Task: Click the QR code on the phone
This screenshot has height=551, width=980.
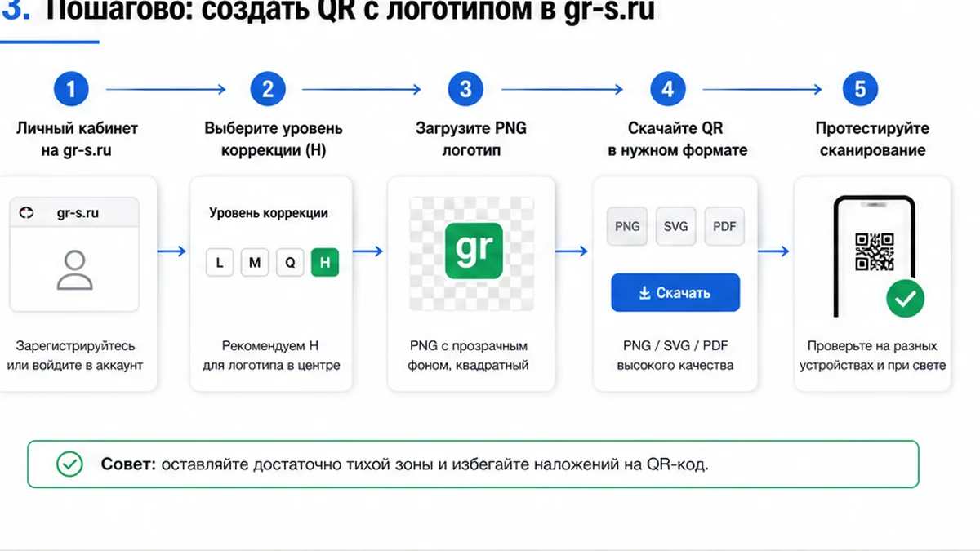Action: click(874, 252)
